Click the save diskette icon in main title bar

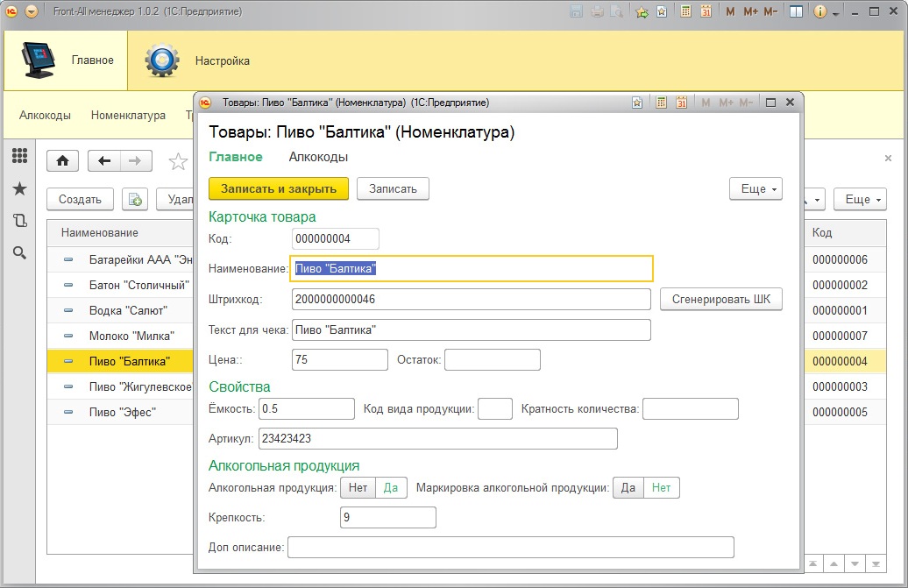click(576, 11)
